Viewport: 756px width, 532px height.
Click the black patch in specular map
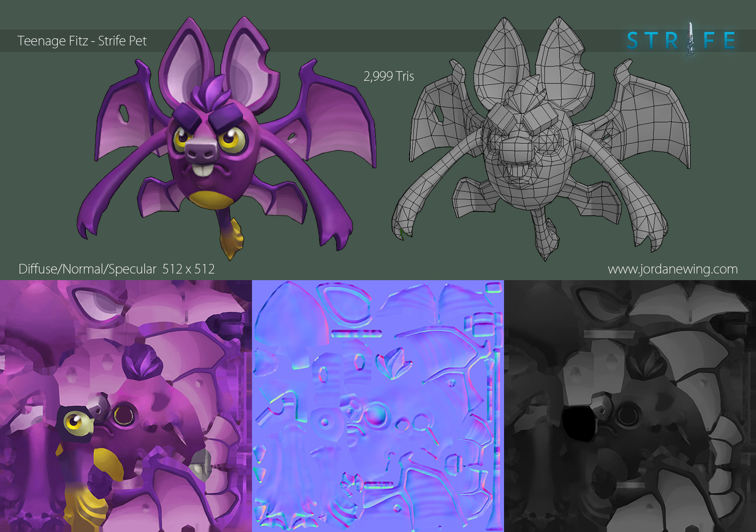[579, 424]
